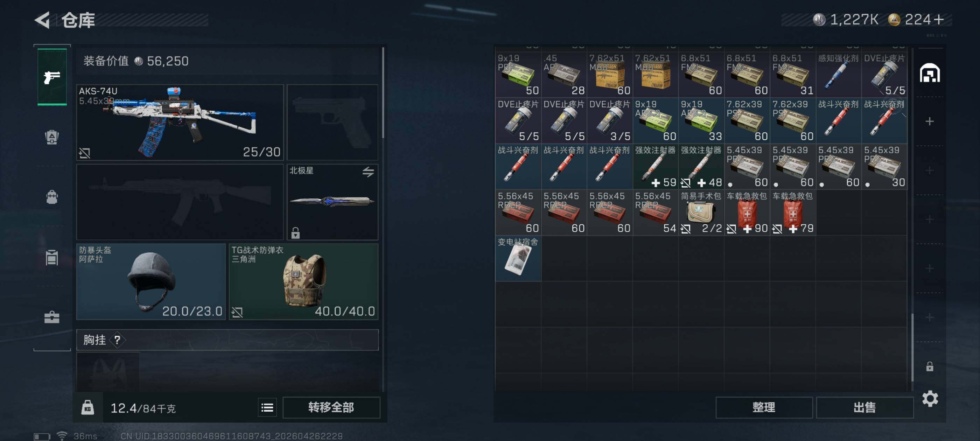
Task: Click the padlock icon below storage slots
Action: coord(929,366)
